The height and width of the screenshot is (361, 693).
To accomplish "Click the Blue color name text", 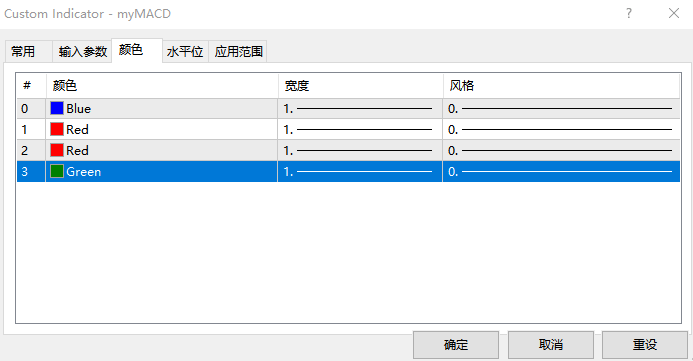I will 79,109.
